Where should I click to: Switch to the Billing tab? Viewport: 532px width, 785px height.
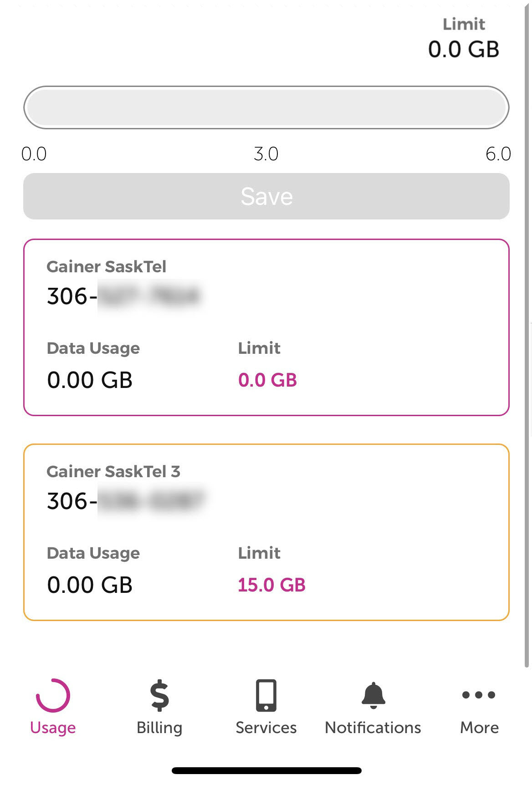(x=159, y=727)
